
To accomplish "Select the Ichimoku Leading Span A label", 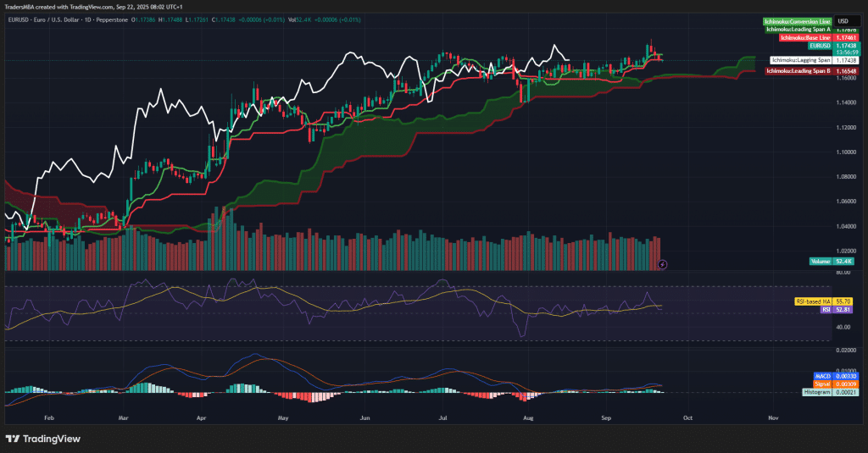I will coord(798,30).
